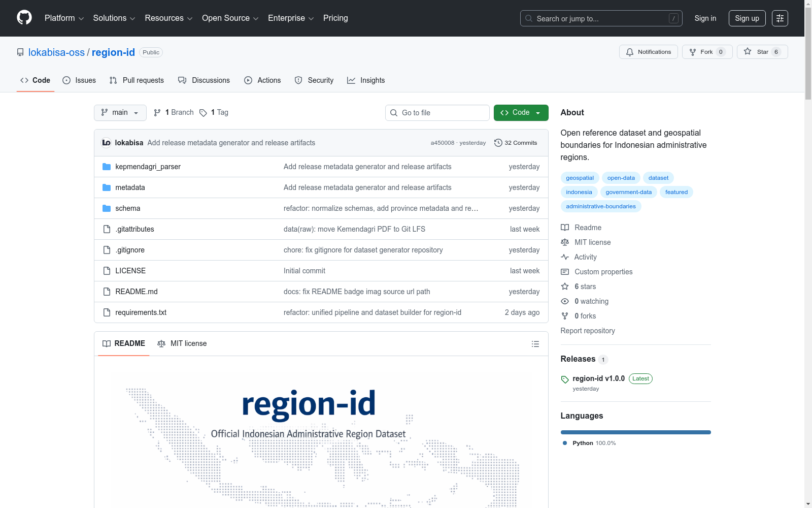Click the lokabisa author avatar

tap(107, 143)
